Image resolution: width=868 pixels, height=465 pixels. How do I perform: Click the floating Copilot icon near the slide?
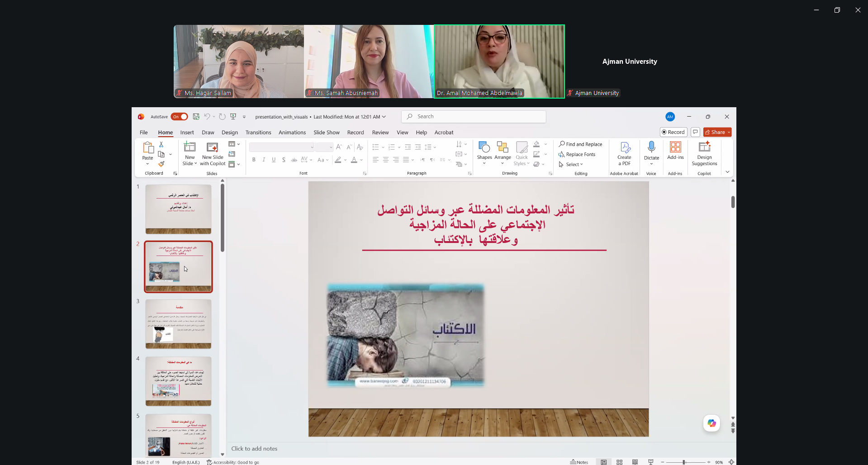[711, 423]
